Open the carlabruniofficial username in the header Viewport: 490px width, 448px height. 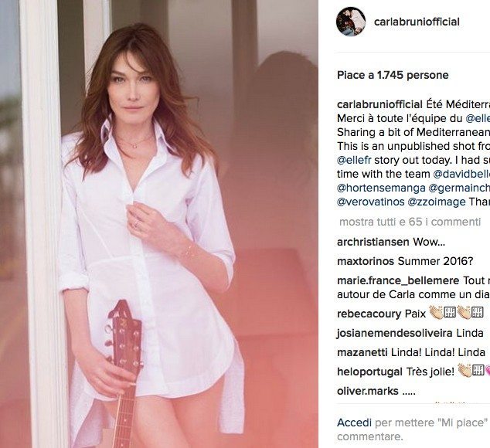(x=417, y=22)
